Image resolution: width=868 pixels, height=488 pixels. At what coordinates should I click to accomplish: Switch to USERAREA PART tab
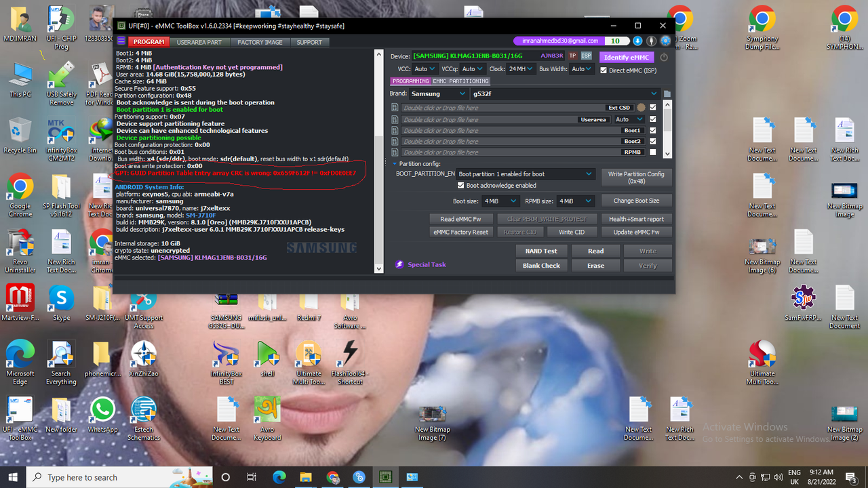tap(199, 42)
